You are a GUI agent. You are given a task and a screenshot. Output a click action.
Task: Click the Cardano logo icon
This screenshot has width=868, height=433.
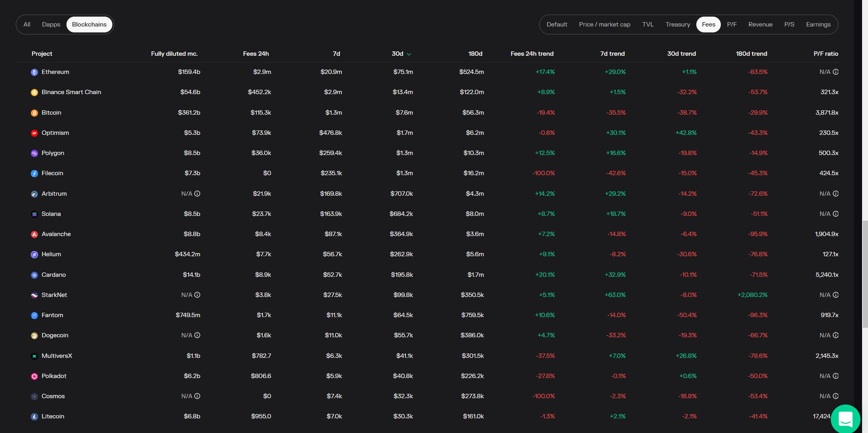point(34,275)
